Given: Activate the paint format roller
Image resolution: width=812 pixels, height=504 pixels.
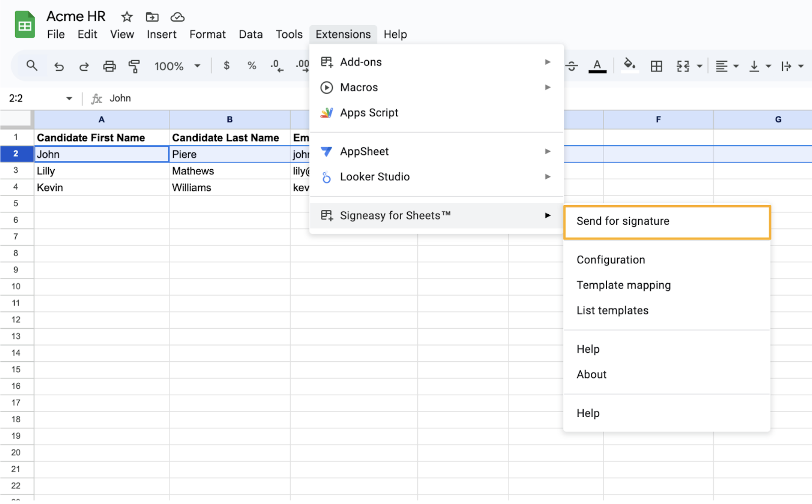Looking at the screenshot, I should [134, 66].
